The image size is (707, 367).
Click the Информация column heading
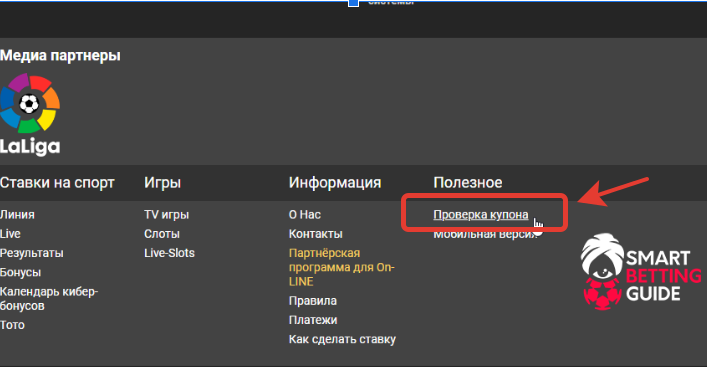click(335, 183)
